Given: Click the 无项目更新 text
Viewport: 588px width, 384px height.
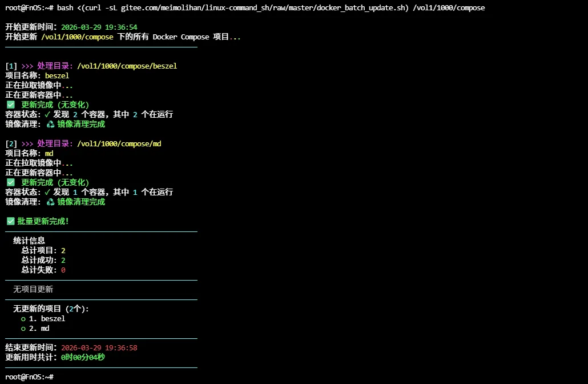Looking at the screenshot, I should pos(33,290).
